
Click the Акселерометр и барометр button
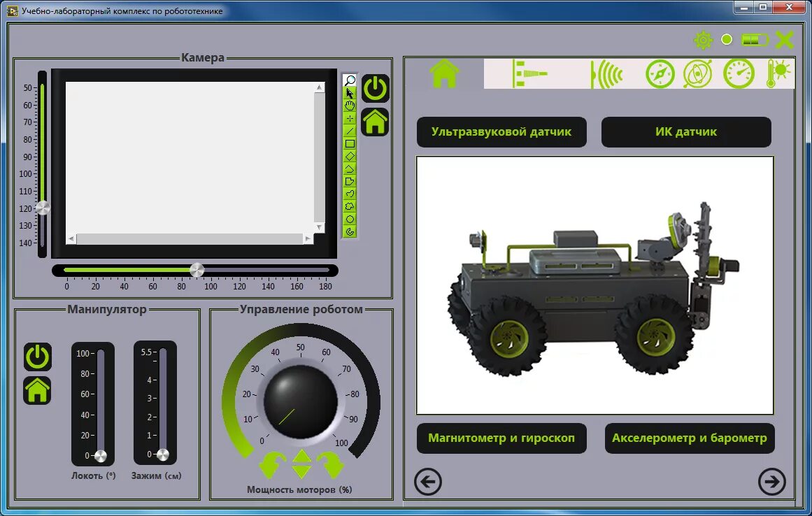click(690, 438)
